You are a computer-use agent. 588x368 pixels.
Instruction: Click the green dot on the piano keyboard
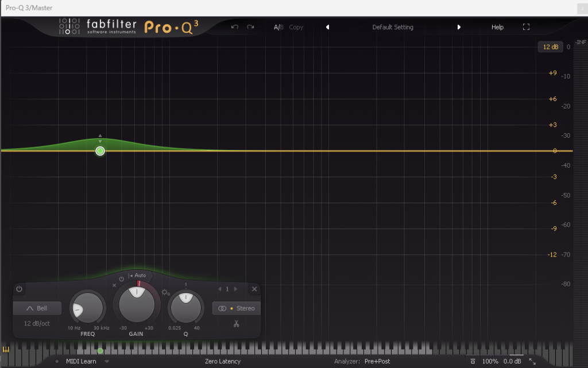pos(100,351)
